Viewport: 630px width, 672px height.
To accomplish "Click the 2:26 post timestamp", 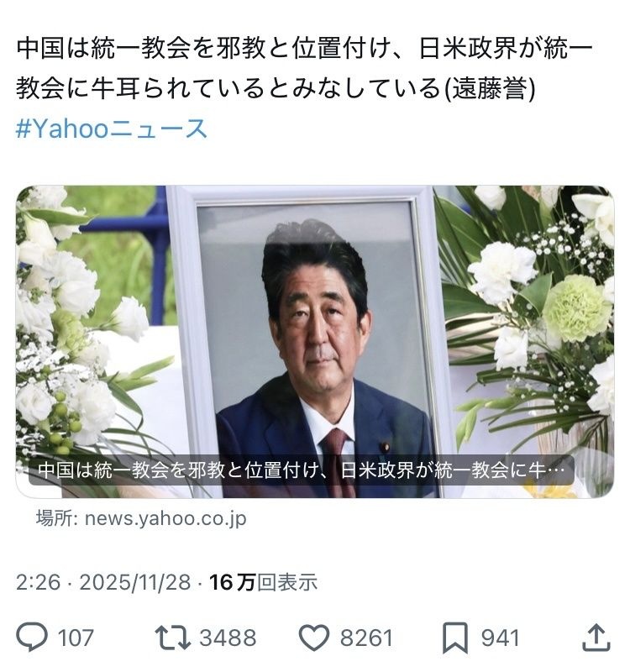I will (x=38, y=582).
